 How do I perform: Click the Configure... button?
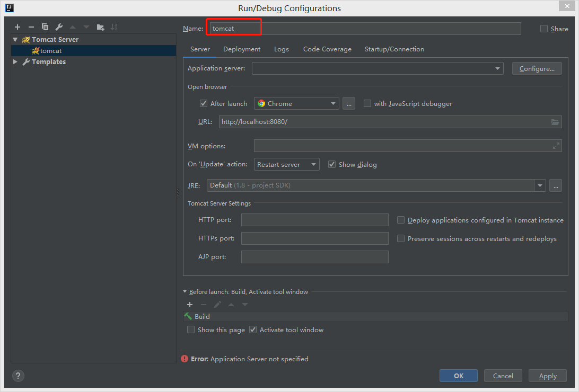click(537, 68)
